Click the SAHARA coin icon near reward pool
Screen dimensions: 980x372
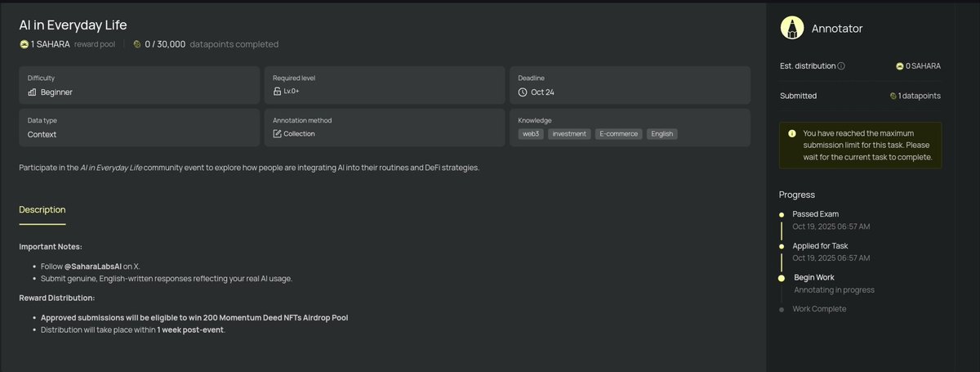tap(24, 44)
